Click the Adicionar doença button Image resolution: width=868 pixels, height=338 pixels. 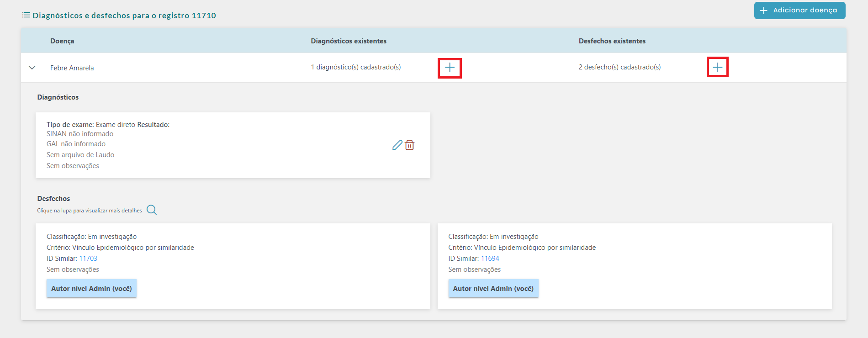click(799, 11)
